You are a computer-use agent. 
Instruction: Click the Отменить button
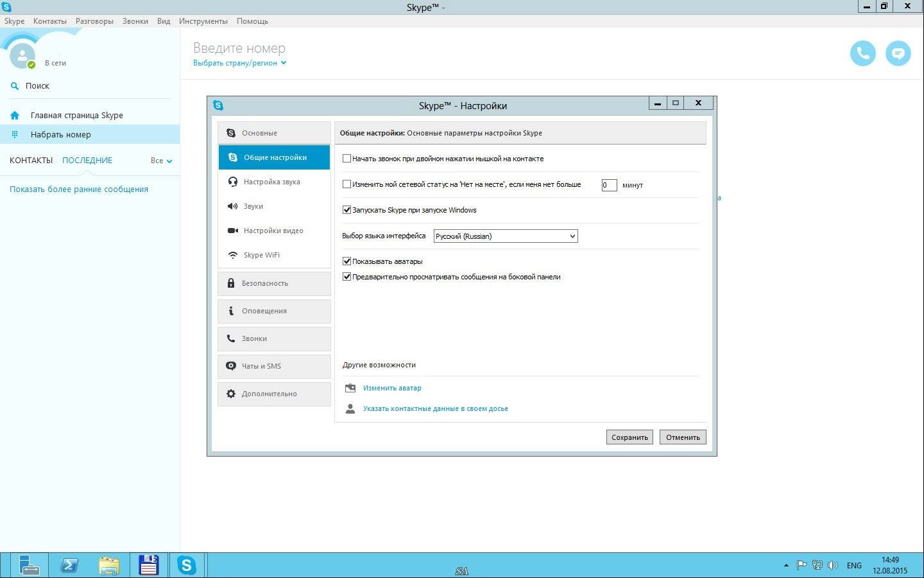[683, 437]
